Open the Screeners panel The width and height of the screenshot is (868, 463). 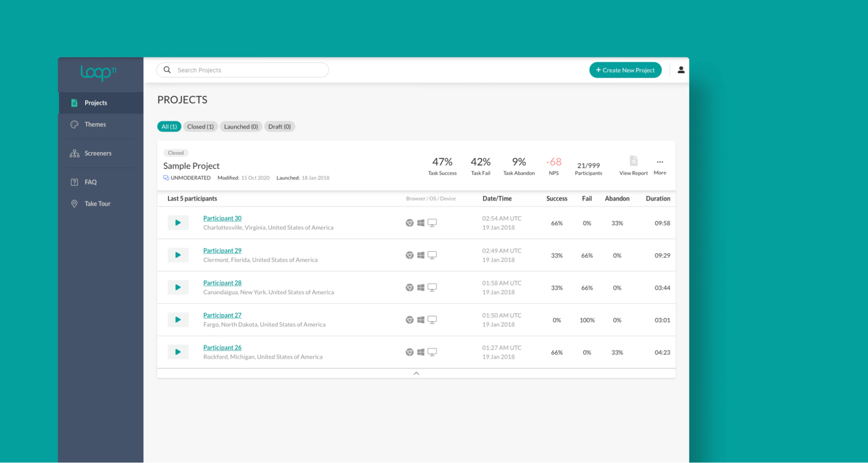(x=98, y=153)
